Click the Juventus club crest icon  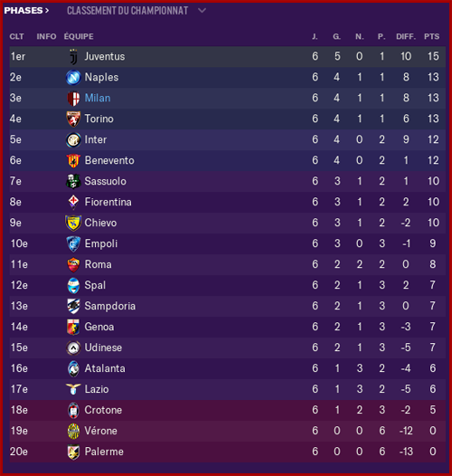point(73,57)
